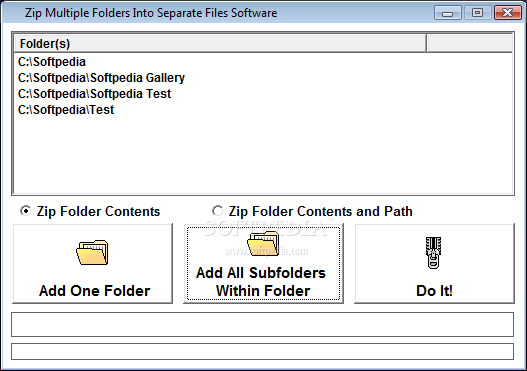This screenshot has height=371, width=527.
Task: Close the Zip Multiple Folders window
Action: point(508,13)
